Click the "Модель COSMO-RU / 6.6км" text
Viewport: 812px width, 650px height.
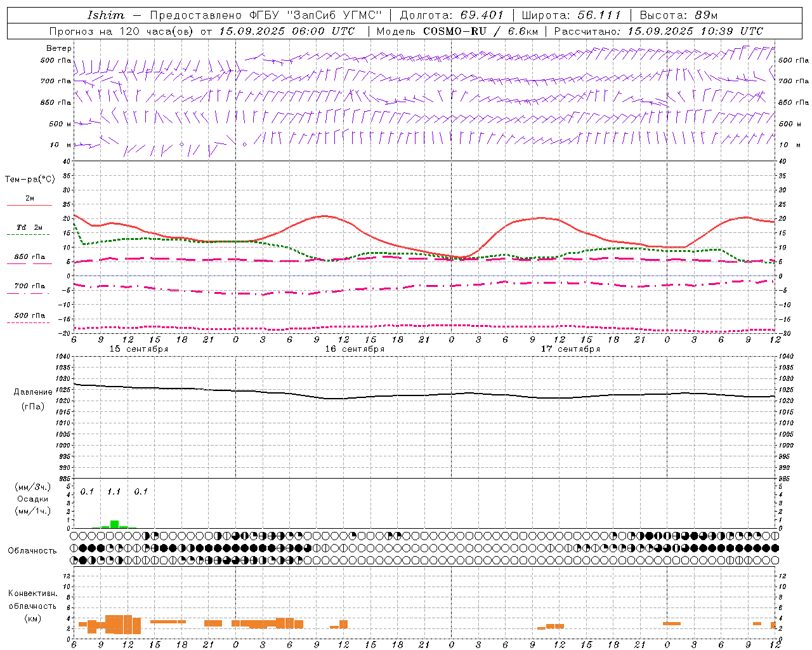pos(457,31)
